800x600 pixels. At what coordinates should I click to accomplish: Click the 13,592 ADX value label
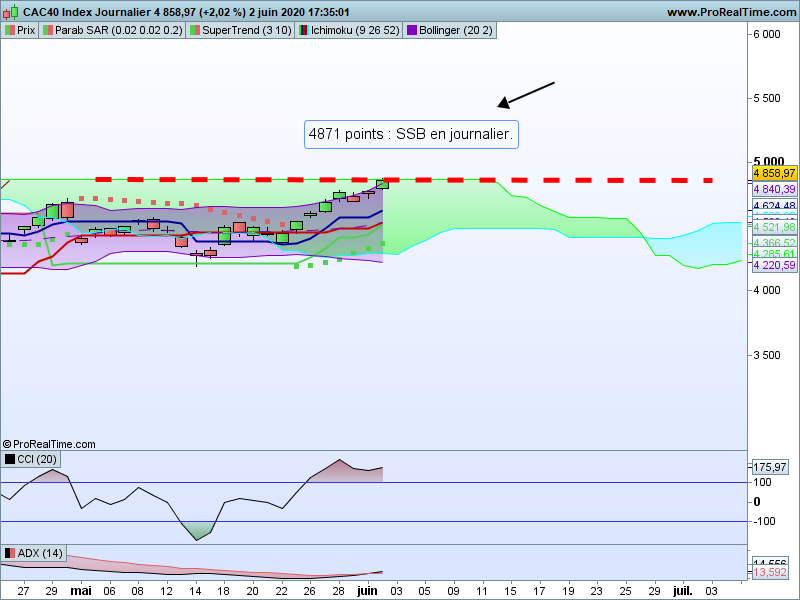(x=770, y=572)
